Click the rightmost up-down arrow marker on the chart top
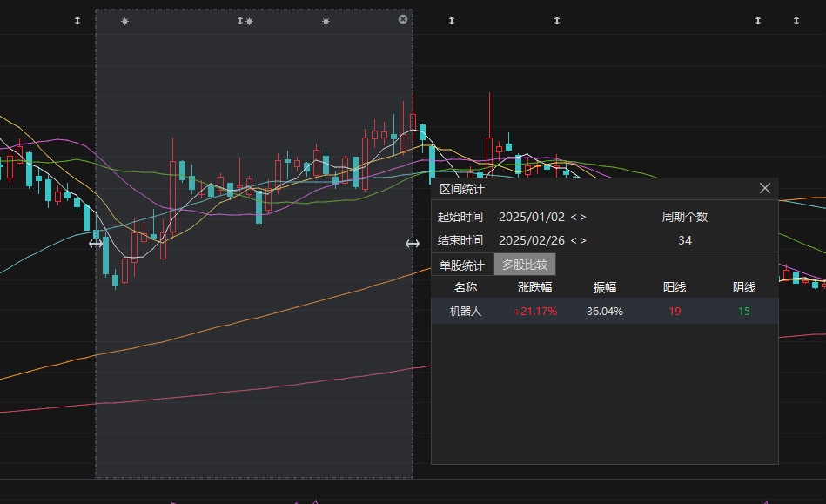This screenshot has height=504, width=826. click(x=796, y=21)
